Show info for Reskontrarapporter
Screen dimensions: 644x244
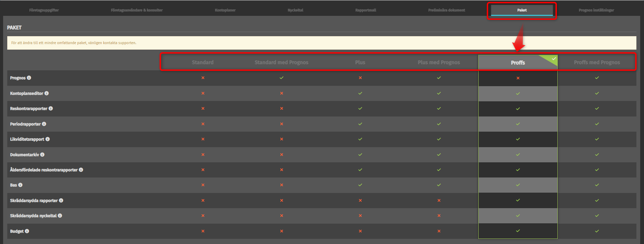(51, 109)
